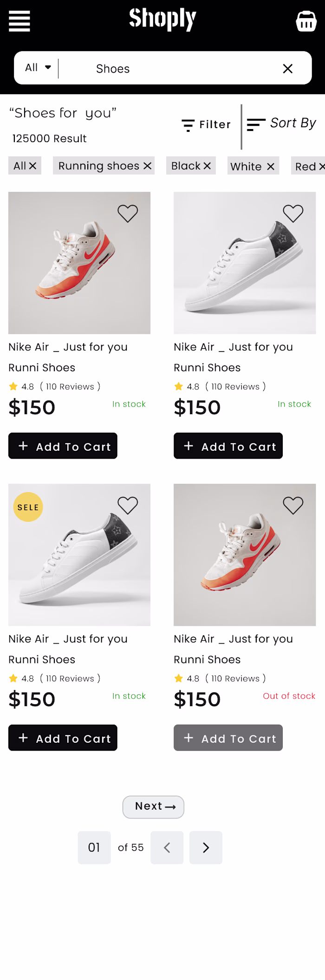
Task: Clear the Shoes search with the X icon
Action: coord(288,68)
